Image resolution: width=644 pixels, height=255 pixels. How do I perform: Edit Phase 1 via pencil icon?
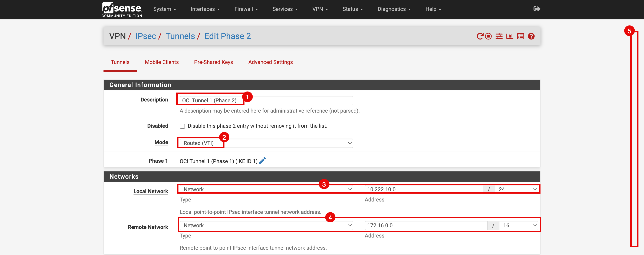(262, 161)
